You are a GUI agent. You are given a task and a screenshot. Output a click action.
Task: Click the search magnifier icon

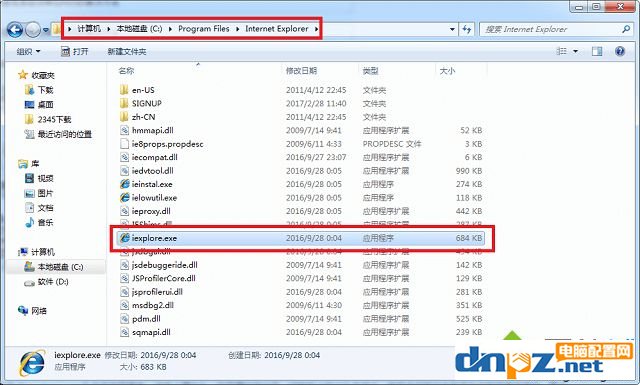click(x=626, y=29)
